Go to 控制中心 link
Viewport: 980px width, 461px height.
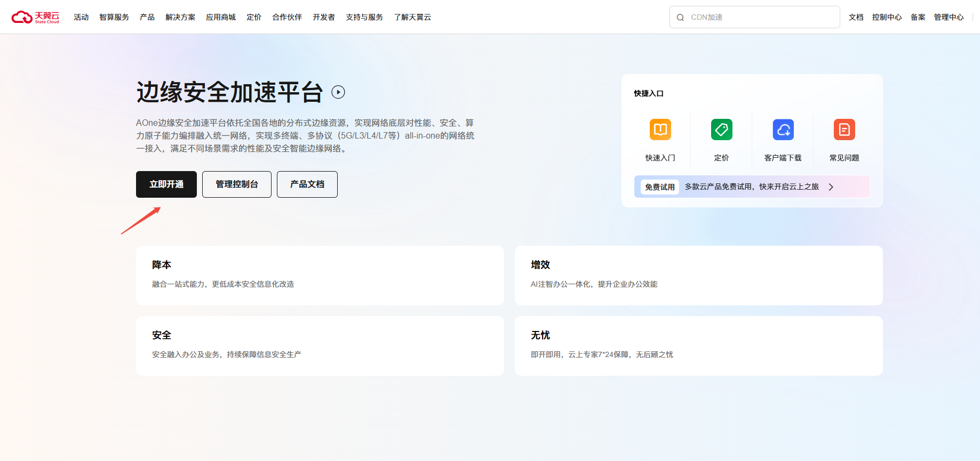887,17
